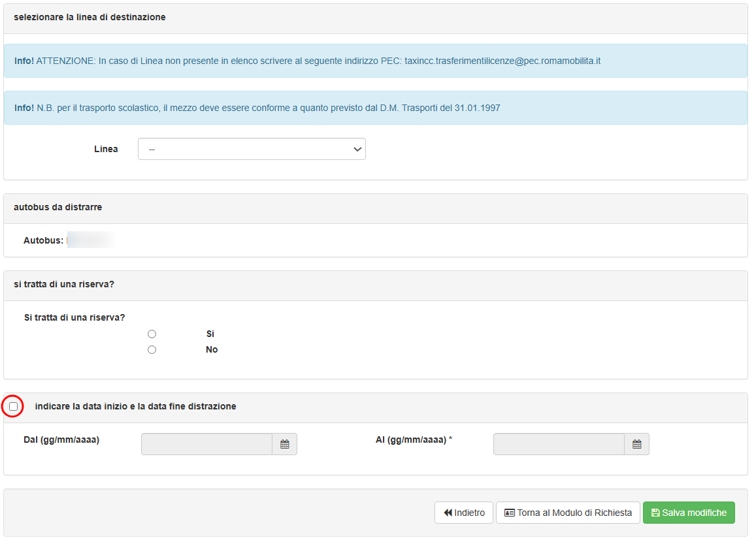Click the "No" option label text

[212, 350]
